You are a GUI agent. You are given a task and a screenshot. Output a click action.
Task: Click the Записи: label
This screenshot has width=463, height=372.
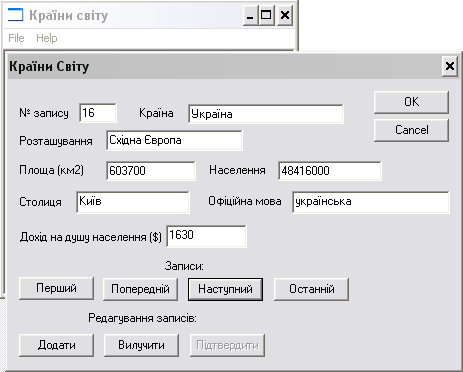(184, 266)
